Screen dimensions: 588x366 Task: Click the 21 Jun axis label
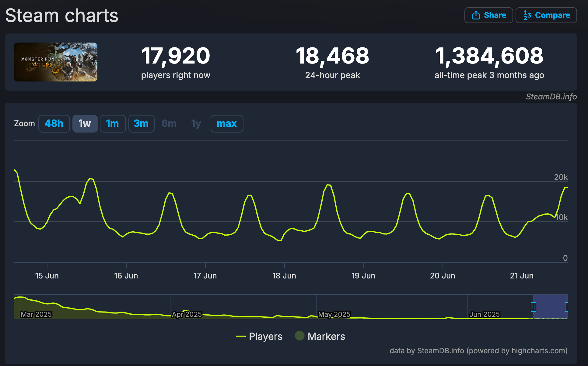pos(522,276)
